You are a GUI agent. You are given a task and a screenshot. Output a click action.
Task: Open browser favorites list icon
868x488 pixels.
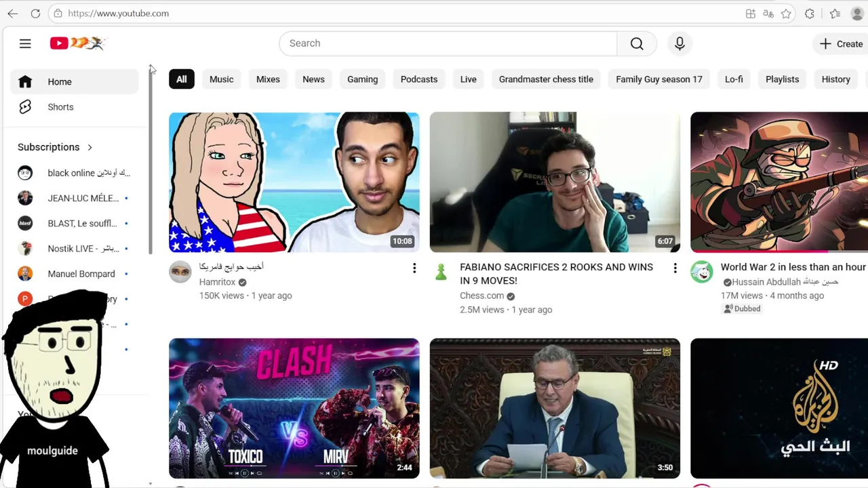[x=835, y=14]
